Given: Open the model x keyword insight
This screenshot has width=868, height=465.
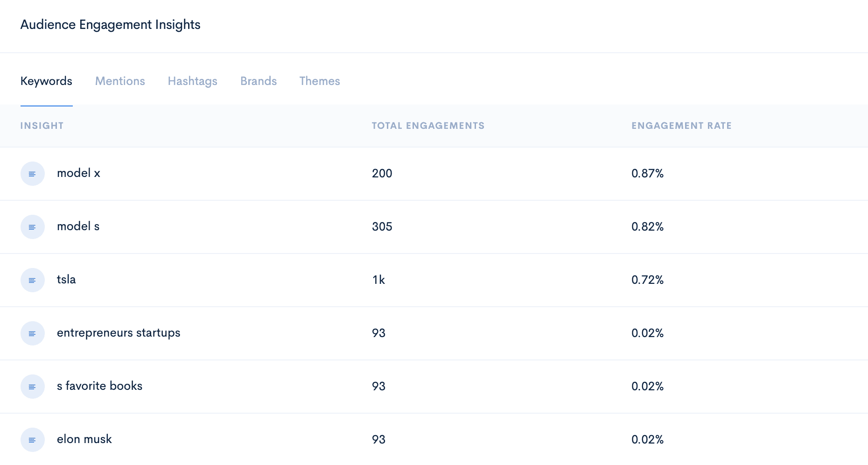Looking at the screenshot, I should pyautogui.click(x=78, y=173).
